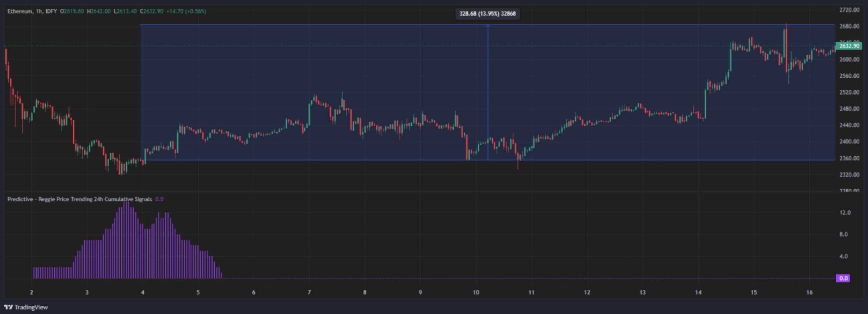Click the 12.0 indicator scale label
Screen dimensions: 868x314
tap(845, 213)
